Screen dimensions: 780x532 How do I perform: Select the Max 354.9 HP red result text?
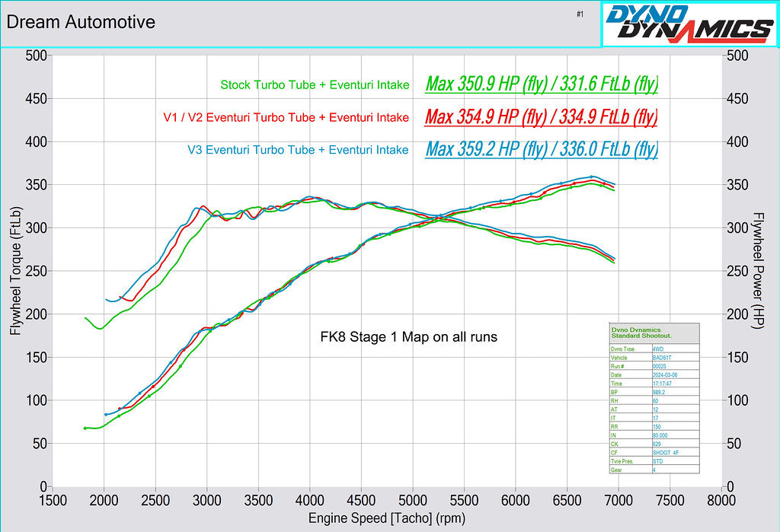tap(542, 117)
